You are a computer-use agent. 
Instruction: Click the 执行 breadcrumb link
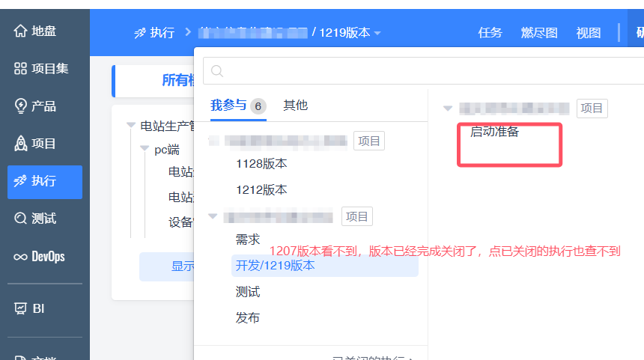(162, 33)
